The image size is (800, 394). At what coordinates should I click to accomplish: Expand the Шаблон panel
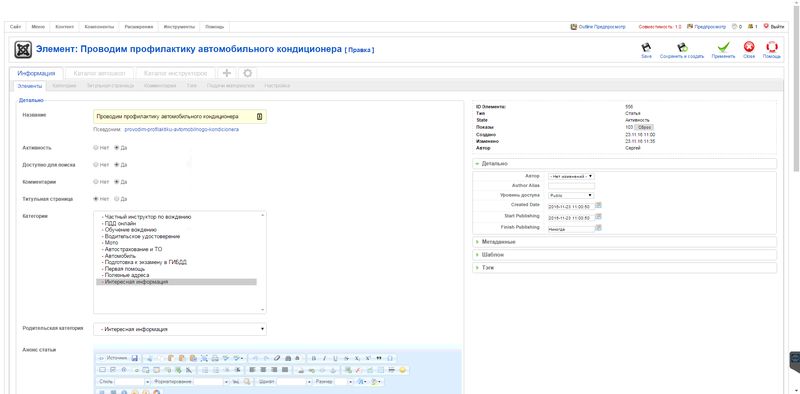click(x=625, y=254)
